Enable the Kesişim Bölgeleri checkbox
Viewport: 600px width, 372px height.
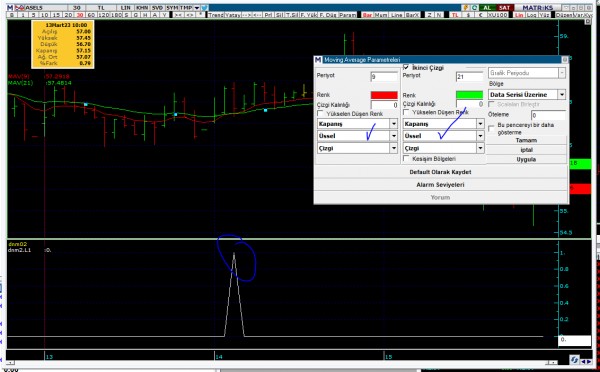point(406,158)
